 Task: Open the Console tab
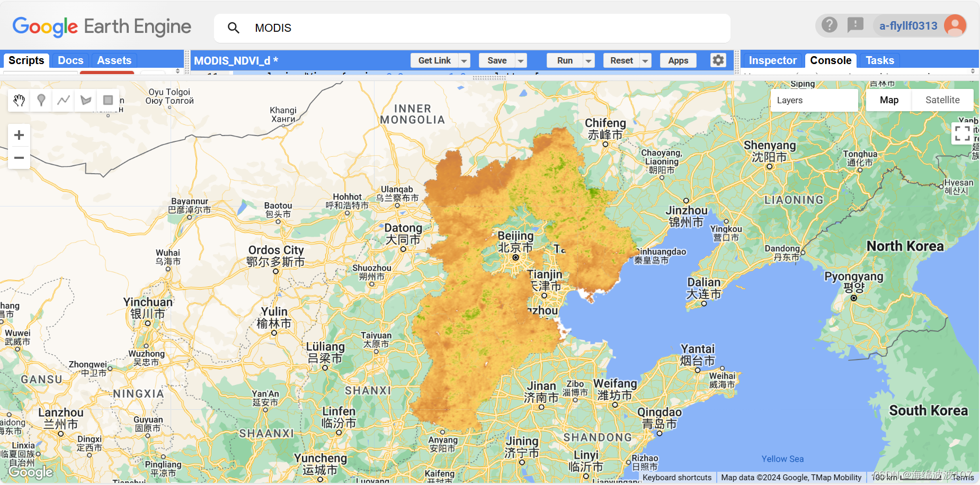831,60
